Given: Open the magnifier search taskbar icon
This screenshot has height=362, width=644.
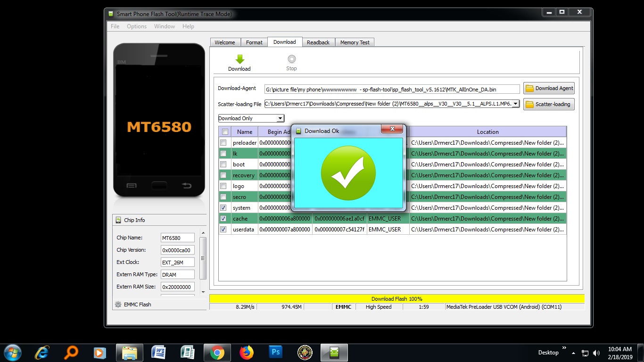Looking at the screenshot, I should pos(71,352).
